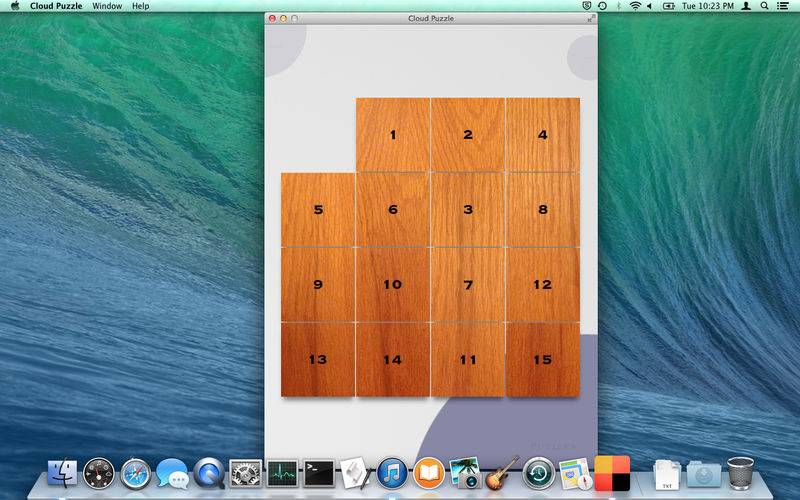The height and width of the screenshot is (500, 800).
Task: Select puzzle tile 8
Action: click(543, 210)
